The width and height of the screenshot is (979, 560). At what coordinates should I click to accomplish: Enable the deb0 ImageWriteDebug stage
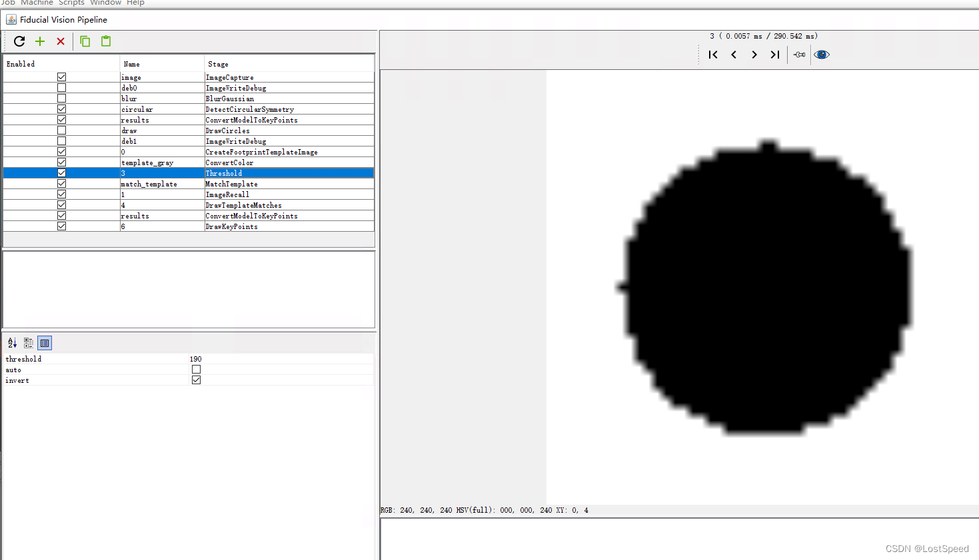click(x=61, y=88)
